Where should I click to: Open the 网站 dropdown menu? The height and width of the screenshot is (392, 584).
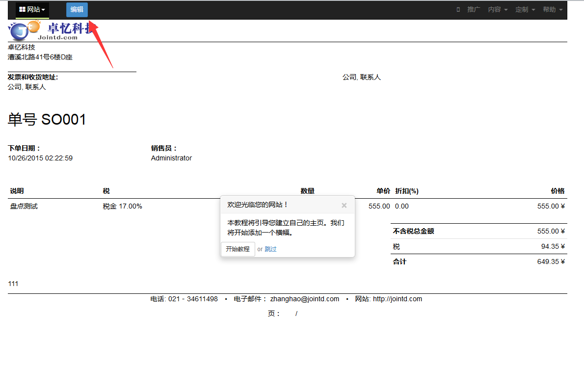click(x=32, y=10)
